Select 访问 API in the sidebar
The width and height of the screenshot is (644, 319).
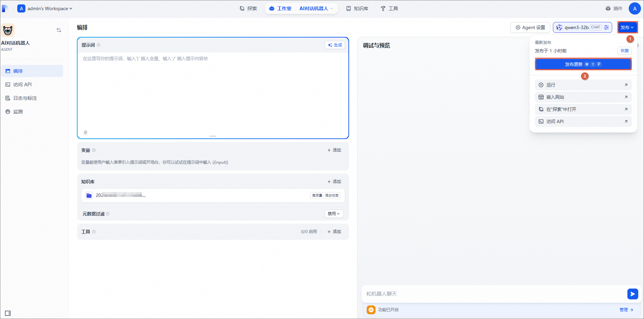point(32,85)
